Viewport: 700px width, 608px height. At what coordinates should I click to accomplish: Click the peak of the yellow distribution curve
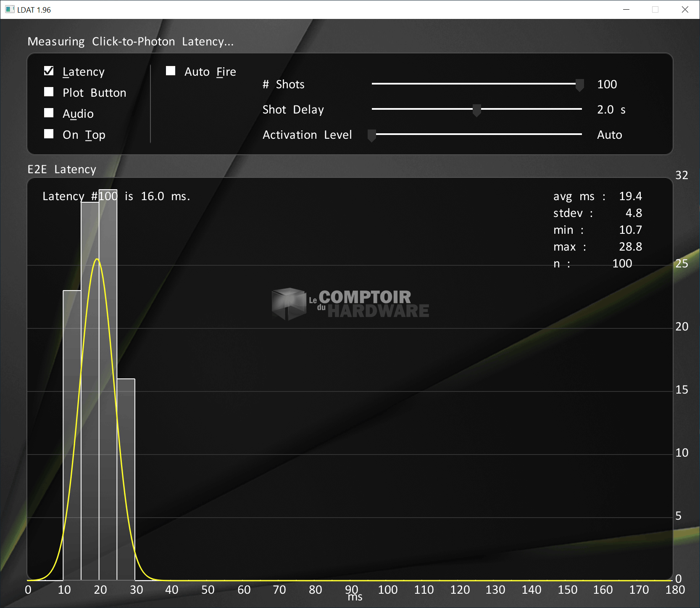pos(97,259)
